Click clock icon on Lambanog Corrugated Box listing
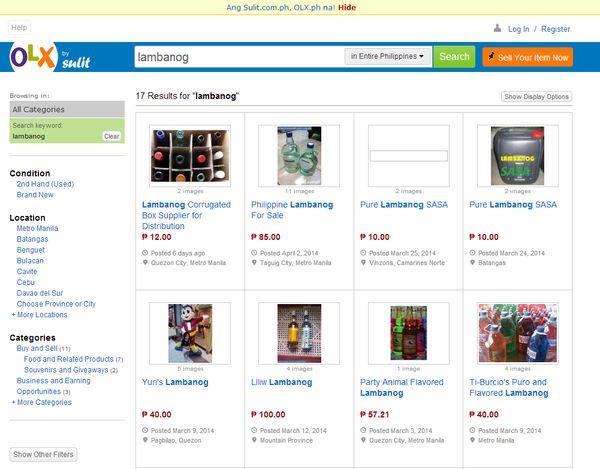This screenshot has width=600, height=469. pyautogui.click(x=145, y=253)
